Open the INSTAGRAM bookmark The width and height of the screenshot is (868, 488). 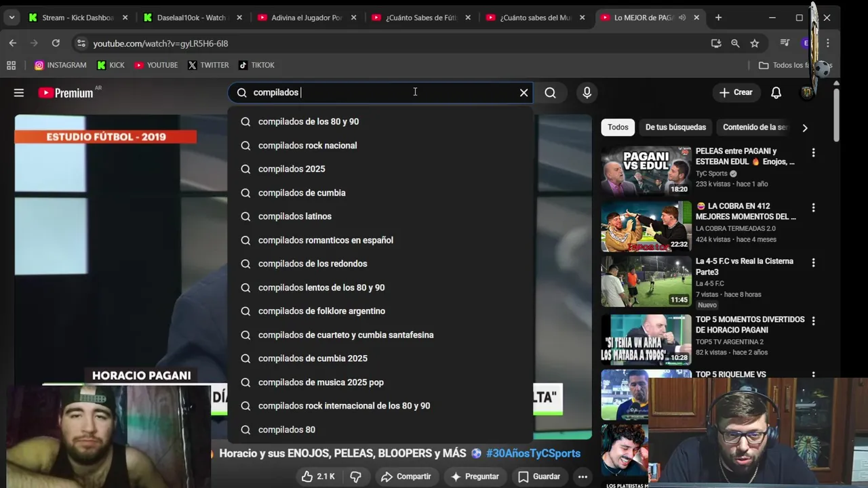pos(60,65)
